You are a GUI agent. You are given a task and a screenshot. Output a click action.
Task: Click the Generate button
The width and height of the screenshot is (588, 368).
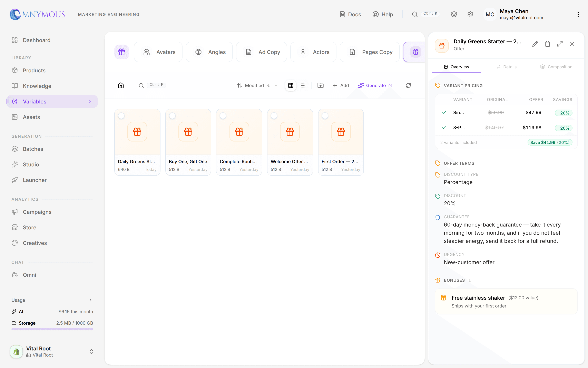375,85
